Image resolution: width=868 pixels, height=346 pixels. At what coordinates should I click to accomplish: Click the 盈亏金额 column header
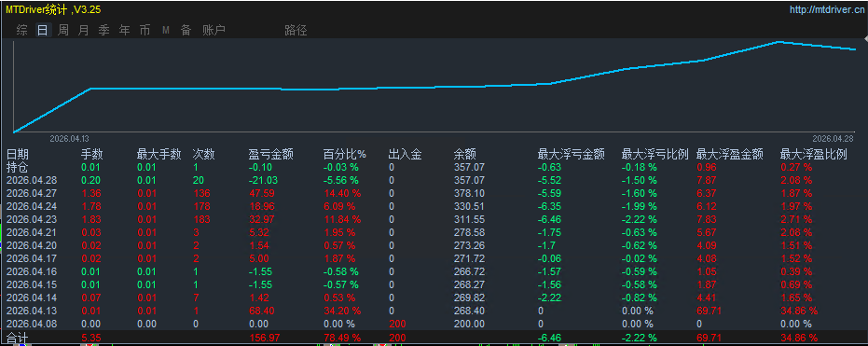[x=271, y=155]
